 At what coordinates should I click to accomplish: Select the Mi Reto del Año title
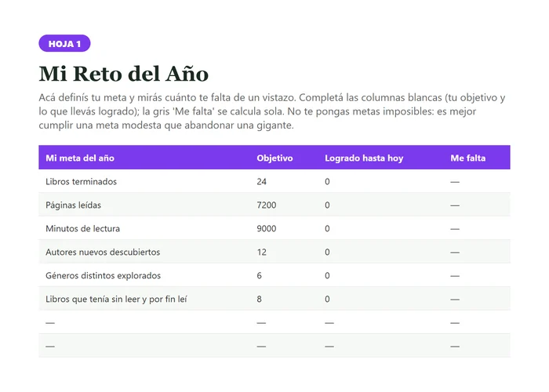point(124,74)
